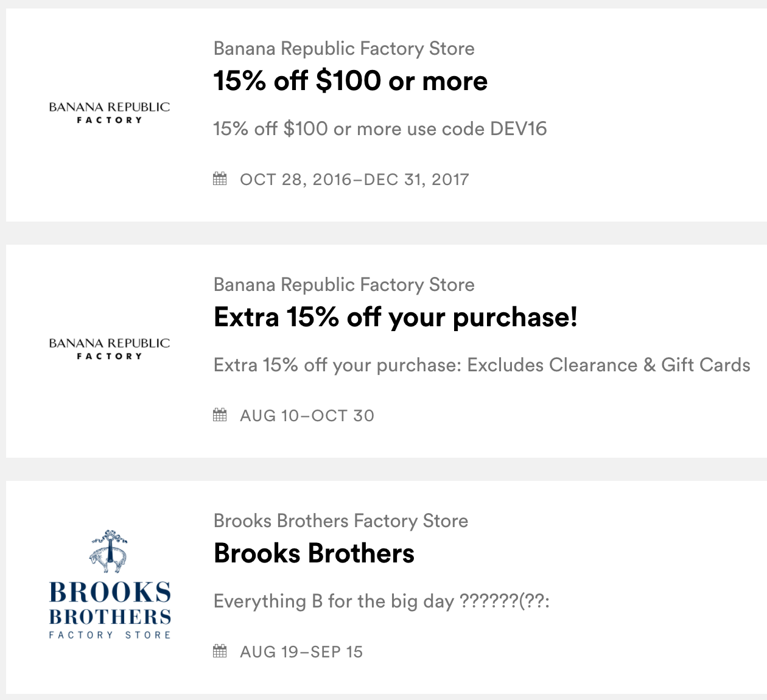
Task: Click calendar icon beside Oct 28, 2016 date
Action: pos(220,179)
